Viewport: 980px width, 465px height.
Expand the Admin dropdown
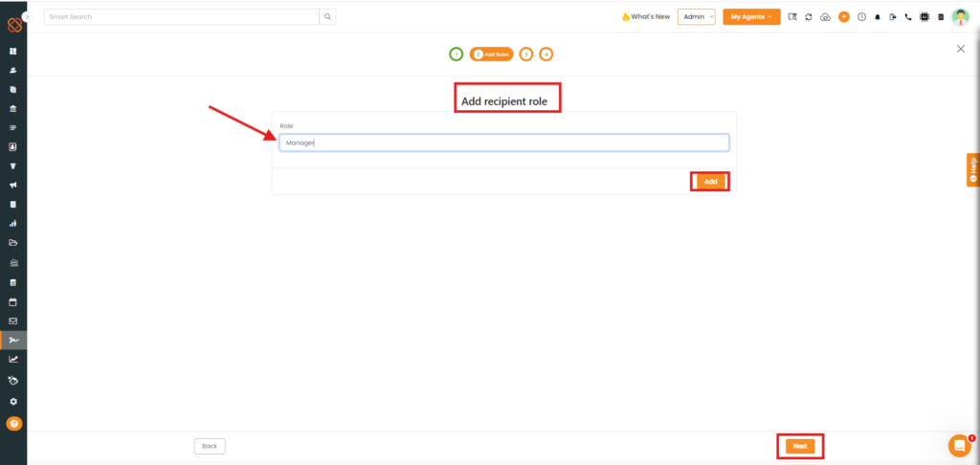click(696, 17)
